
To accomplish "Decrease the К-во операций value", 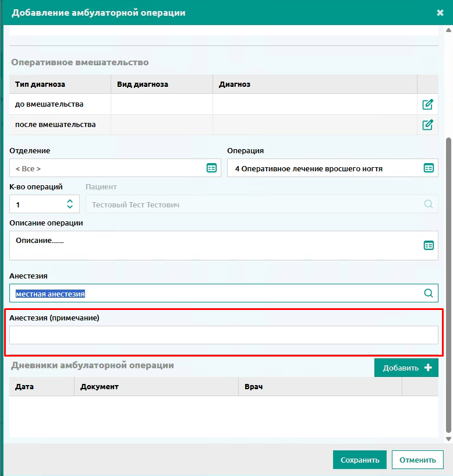I will 70,207.
